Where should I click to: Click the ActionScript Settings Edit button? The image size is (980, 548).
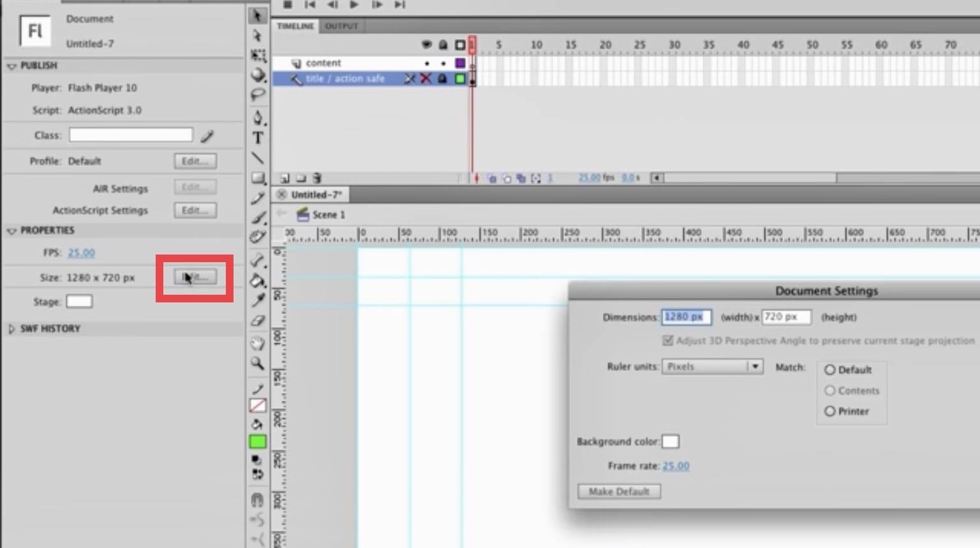(x=195, y=211)
